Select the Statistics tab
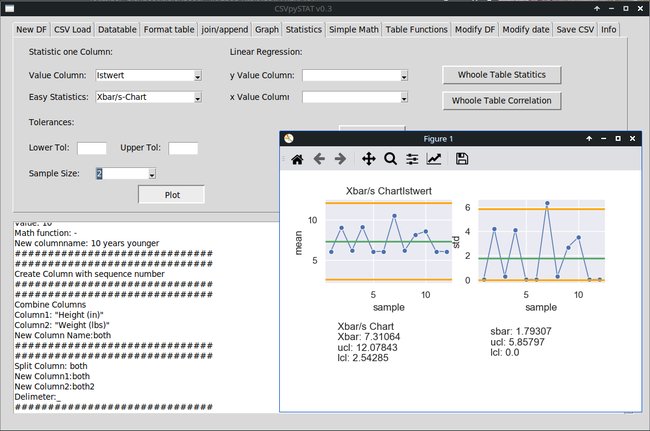 point(304,29)
